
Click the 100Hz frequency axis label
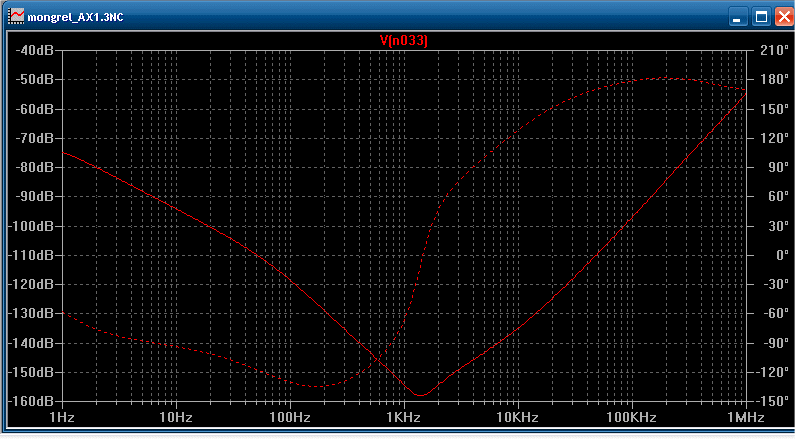pos(290,418)
